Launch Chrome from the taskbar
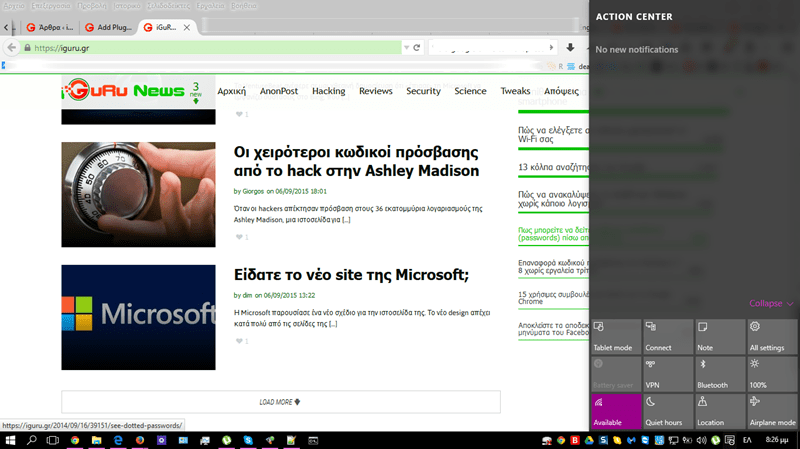Viewport: 800px width, 449px height. tap(75, 440)
